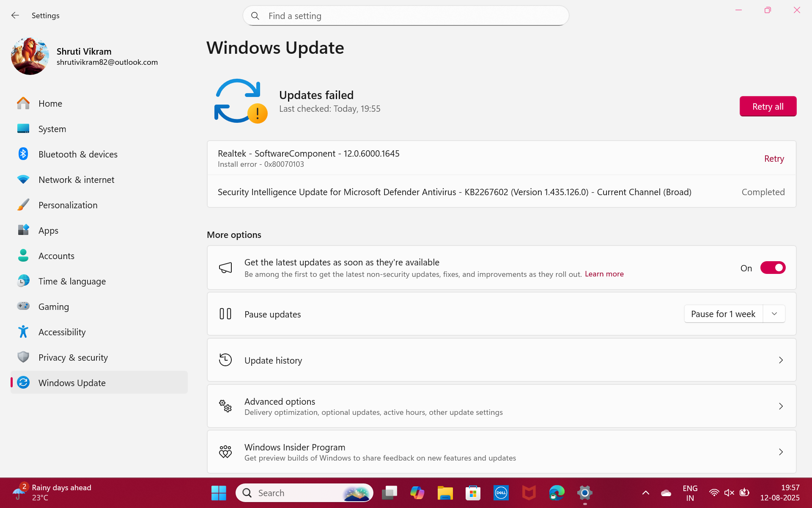Click the Shruti Vikram profile picture
812x508 pixels.
tap(30, 56)
